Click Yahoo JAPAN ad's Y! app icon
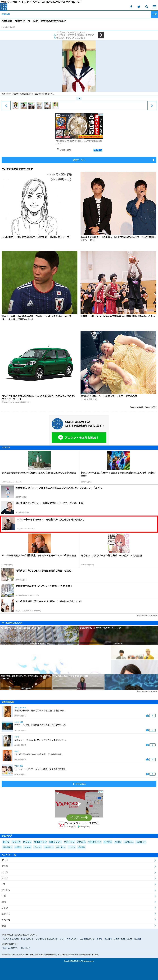The image size is (158, 980). pos(61,825)
